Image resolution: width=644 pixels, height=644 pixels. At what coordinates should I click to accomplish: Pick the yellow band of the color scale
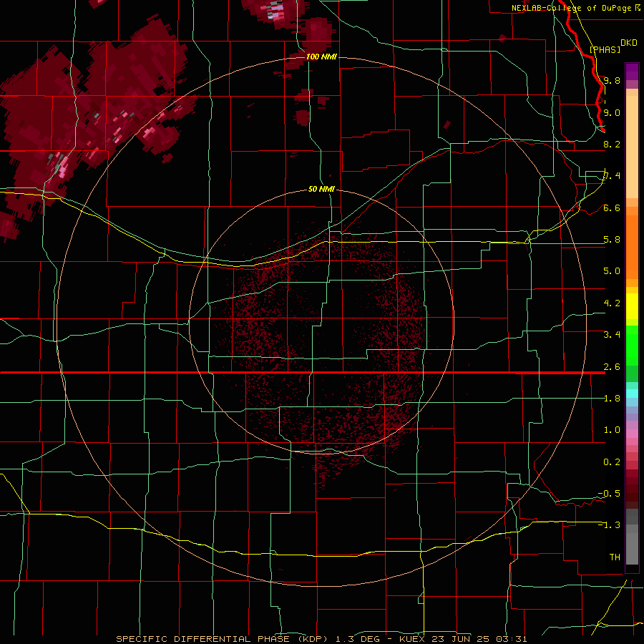(x=632, y=306)
